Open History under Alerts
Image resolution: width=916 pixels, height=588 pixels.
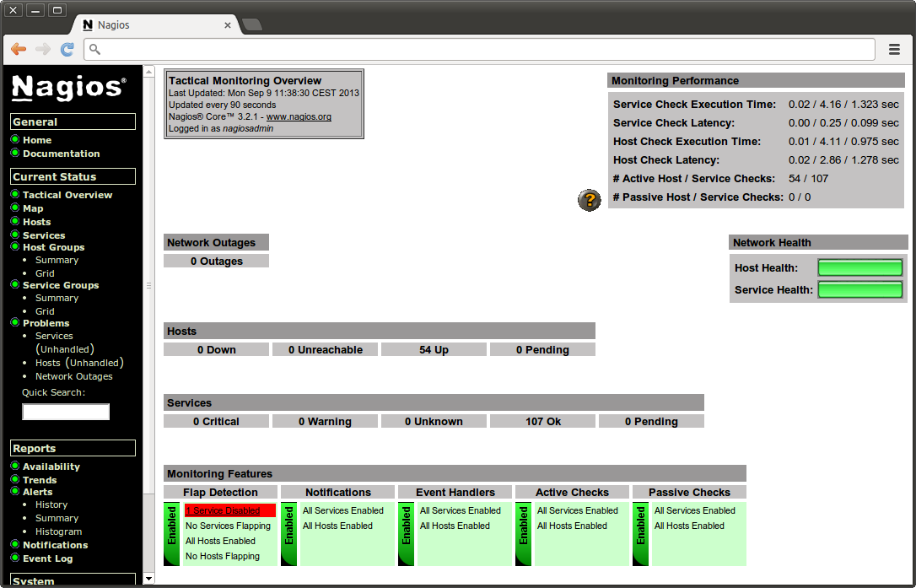pos(51,505)
